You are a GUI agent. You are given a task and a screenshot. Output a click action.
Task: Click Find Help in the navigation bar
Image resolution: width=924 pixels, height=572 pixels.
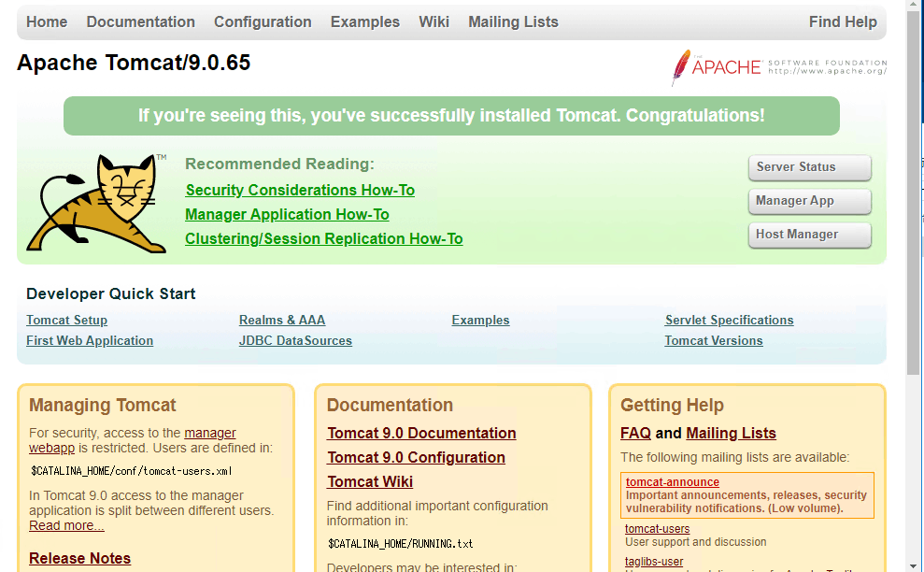coord(843,21)
